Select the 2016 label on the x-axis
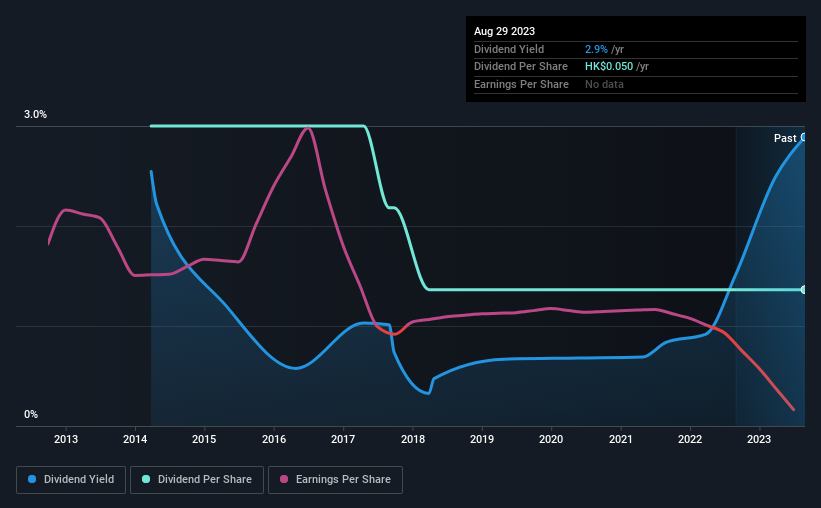 pyautogui.click(x=274, y=439)
